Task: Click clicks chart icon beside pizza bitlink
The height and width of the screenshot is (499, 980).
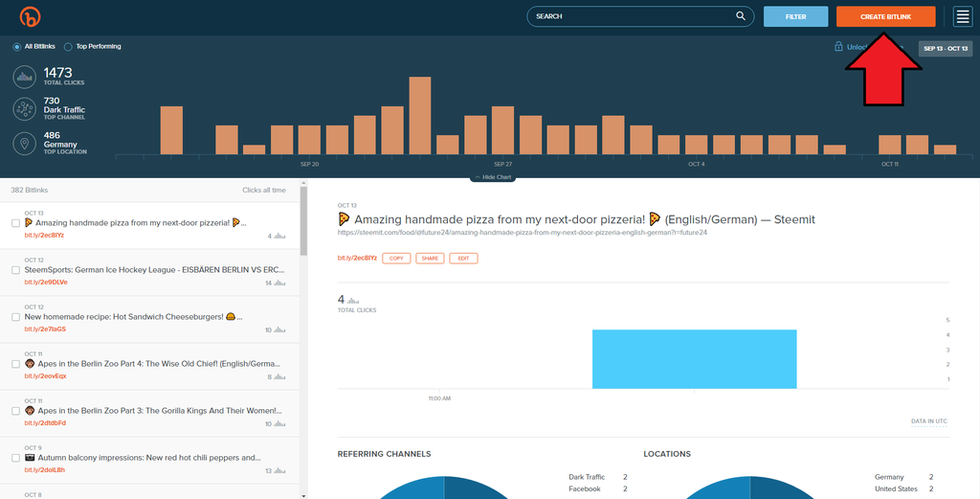Action: pyautogui.click(x=279, y=235)
